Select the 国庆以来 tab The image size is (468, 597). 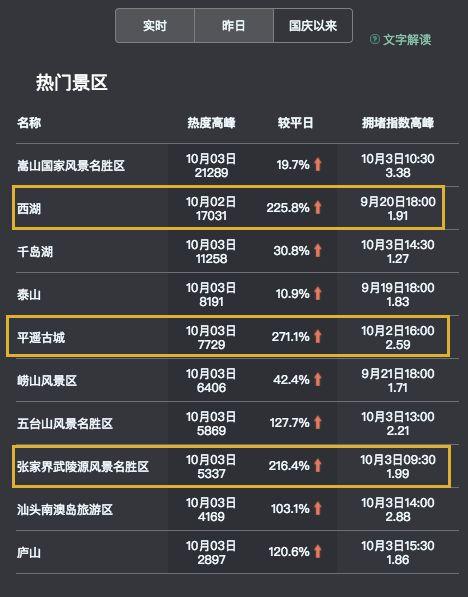pos(313,26)
